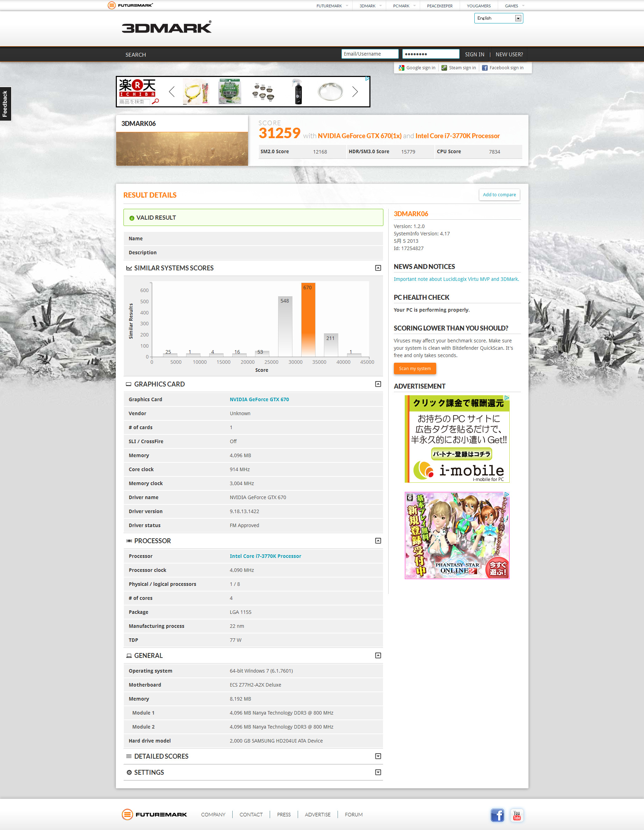Click the Processor section icon
Image resolution: width=644 pixels, height=830 pixels.
[129, 541]
